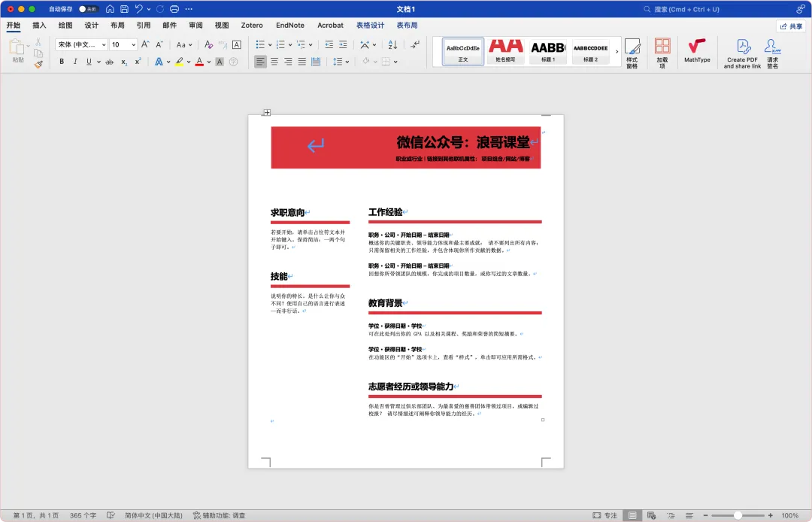Apply the red font color

pyautogui.click(x=199, y=62)
